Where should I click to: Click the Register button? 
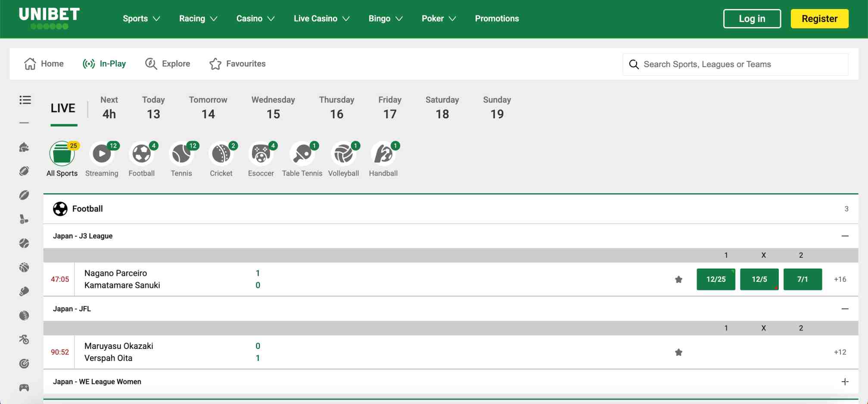819,19
